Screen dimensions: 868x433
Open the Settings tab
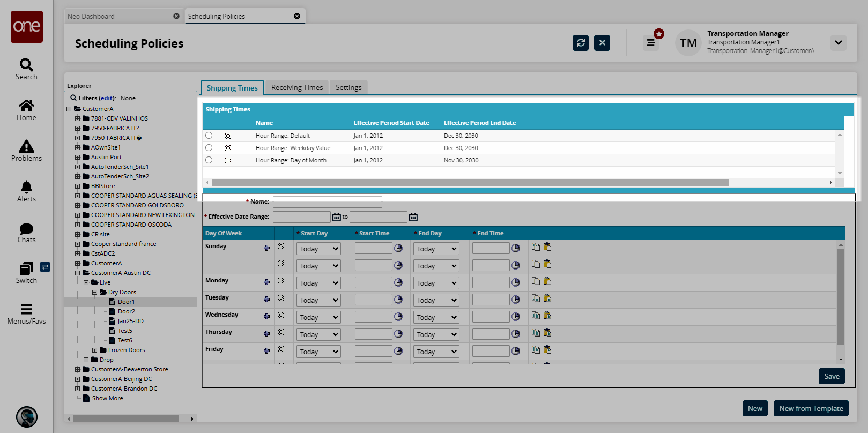pyautogui.click(x=348, y=87)
